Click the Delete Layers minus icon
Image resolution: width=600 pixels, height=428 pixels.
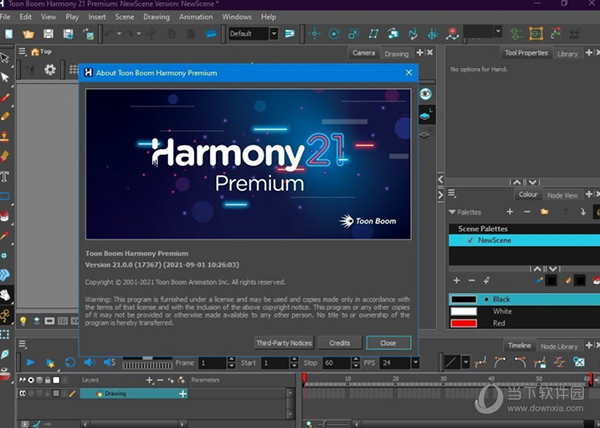pyautogui.click(x=160, y=380)
